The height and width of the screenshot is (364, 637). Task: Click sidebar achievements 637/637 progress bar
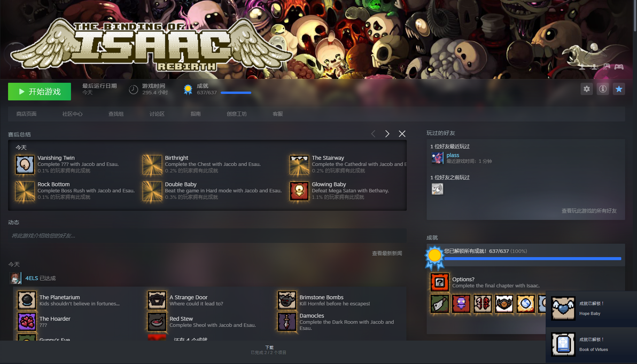[x=533, y=258]
